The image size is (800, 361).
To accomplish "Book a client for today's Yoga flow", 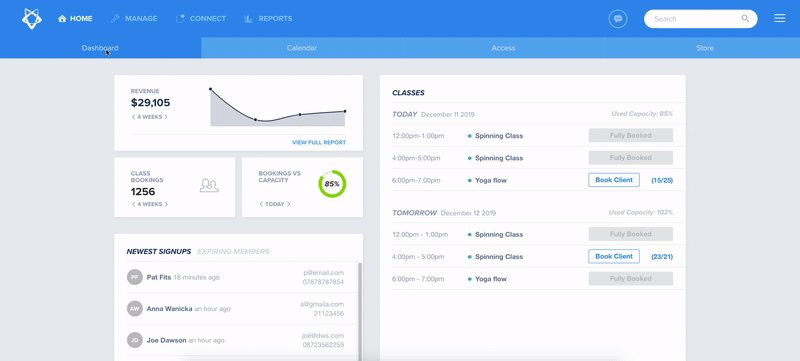I will click(x=614, y=180).
